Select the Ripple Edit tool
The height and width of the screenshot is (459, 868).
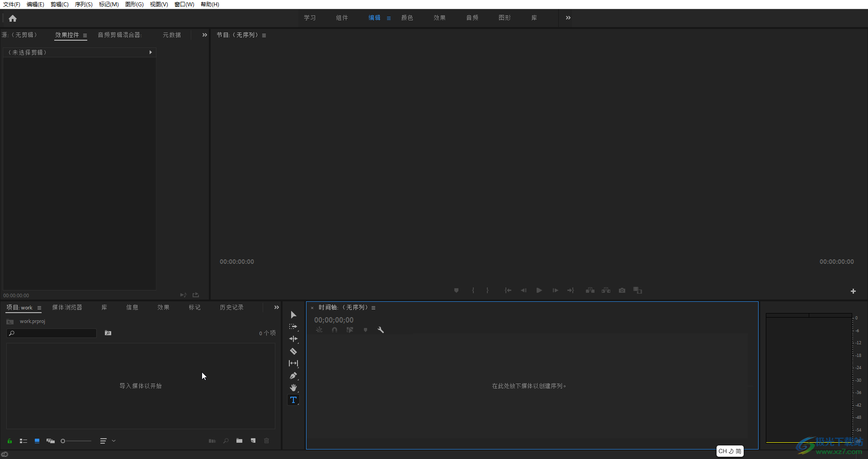[293, 339]
